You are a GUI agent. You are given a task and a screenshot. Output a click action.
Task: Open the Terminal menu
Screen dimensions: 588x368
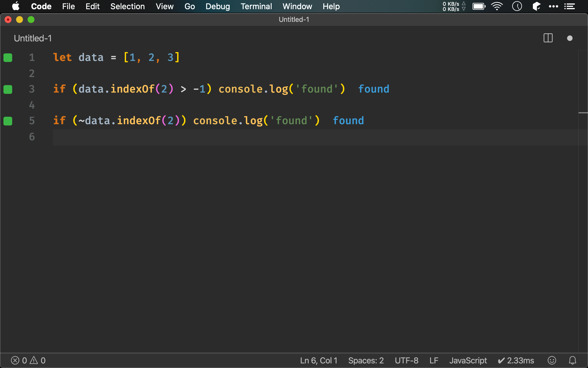click(x=256, y=6)
